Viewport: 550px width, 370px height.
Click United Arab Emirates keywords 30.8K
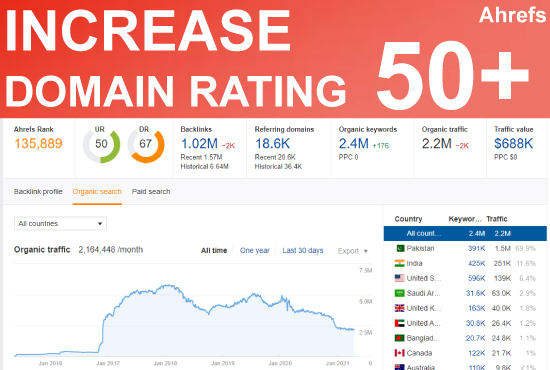coord(475,323)
